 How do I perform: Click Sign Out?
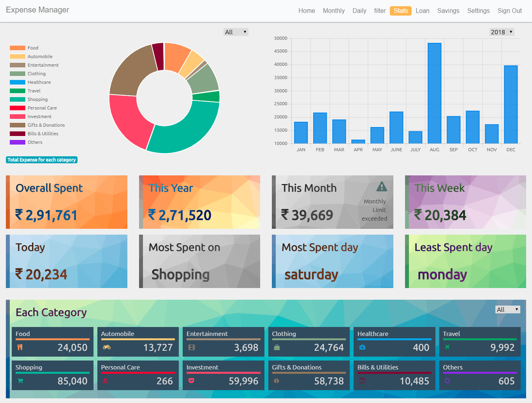510,11
